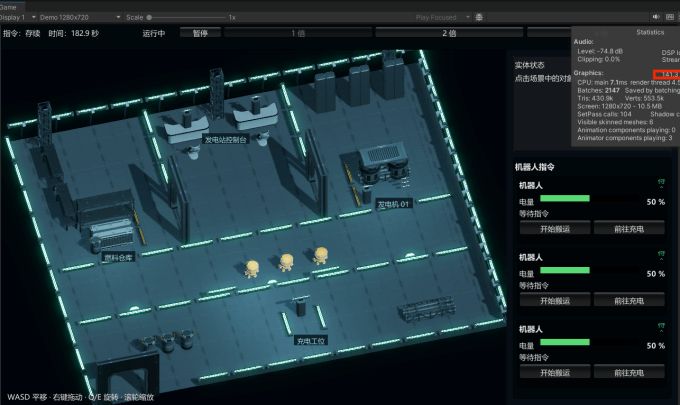Click the Level: -74.8 dB audio reading
Screen dimensions: 680x405
600,51
